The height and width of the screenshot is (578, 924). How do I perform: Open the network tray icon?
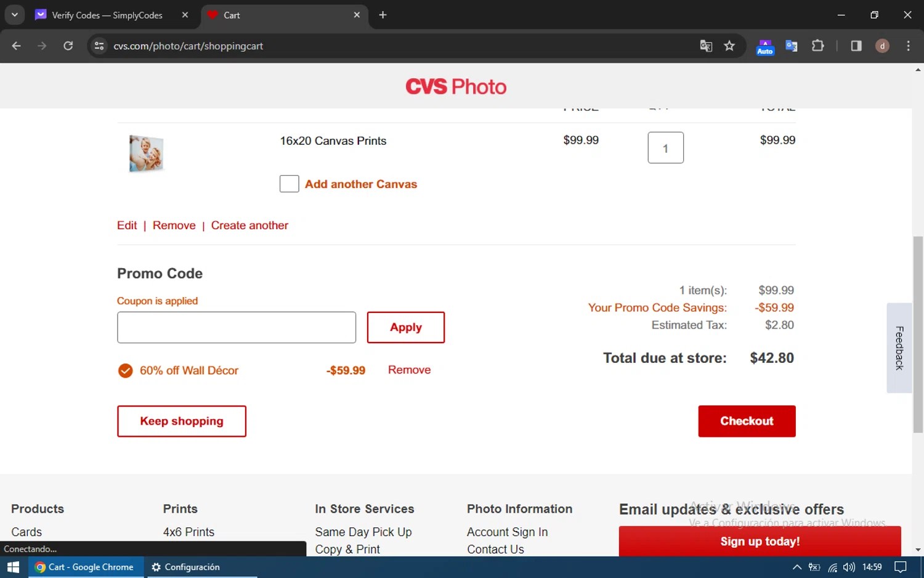coord(832,567)
